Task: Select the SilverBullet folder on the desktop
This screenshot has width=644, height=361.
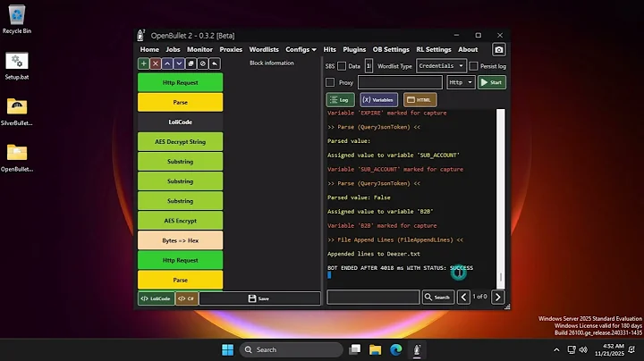Action: click(17, 112)
